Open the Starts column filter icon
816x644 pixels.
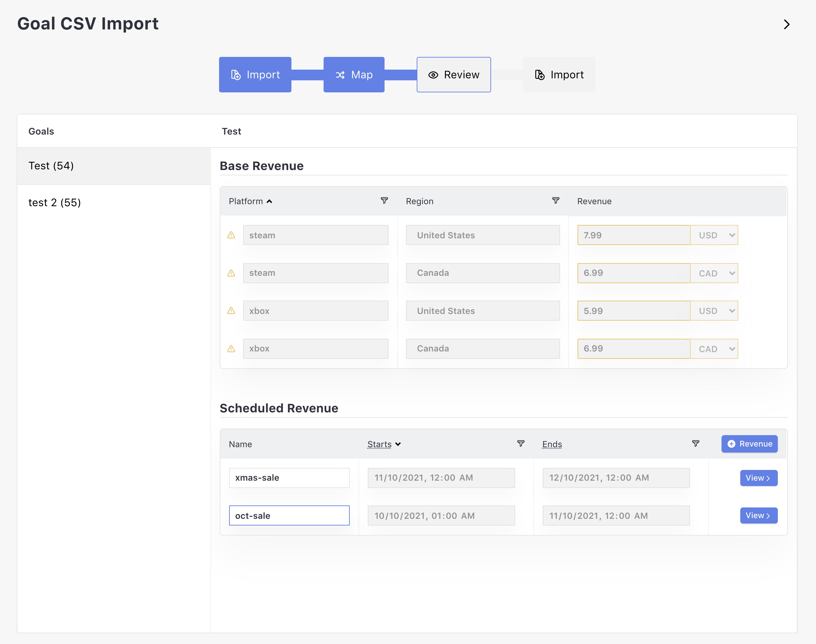click(521, 444)
